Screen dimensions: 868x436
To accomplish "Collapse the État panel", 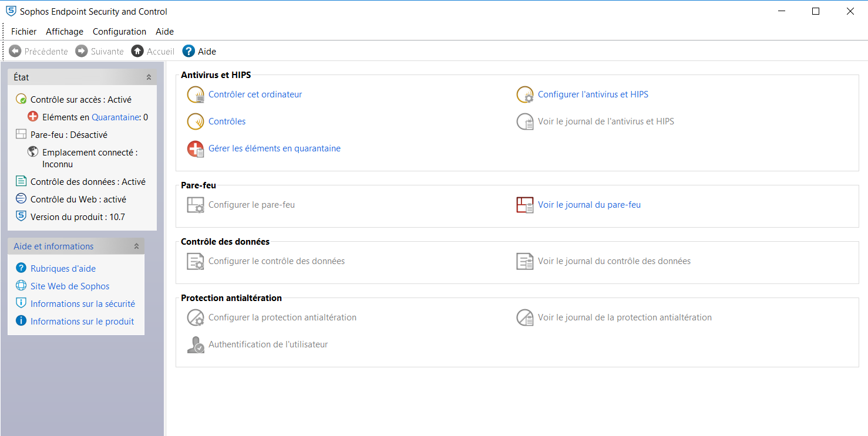I will 149,77.
